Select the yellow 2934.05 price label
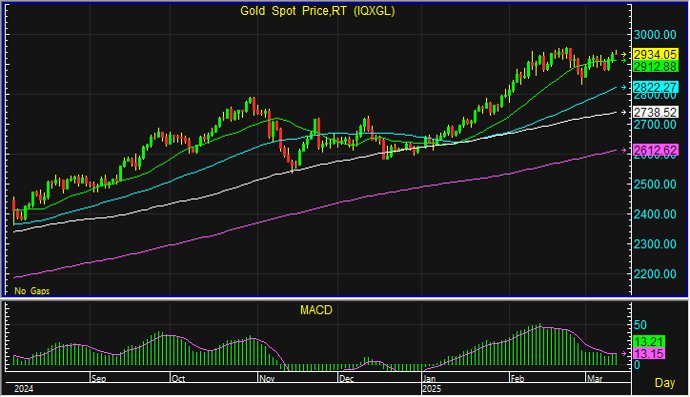 pos(655,55)
